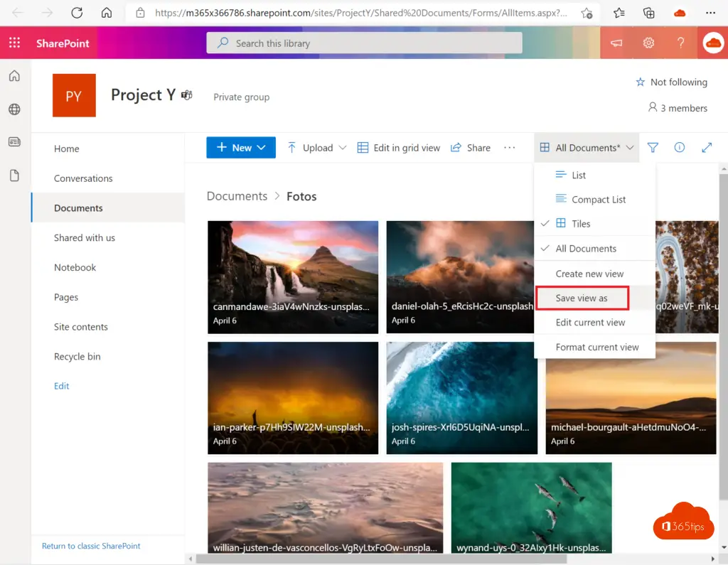Choose the Compact List layout option
Viewport: 728px width, 565px height.
point(598,200)
